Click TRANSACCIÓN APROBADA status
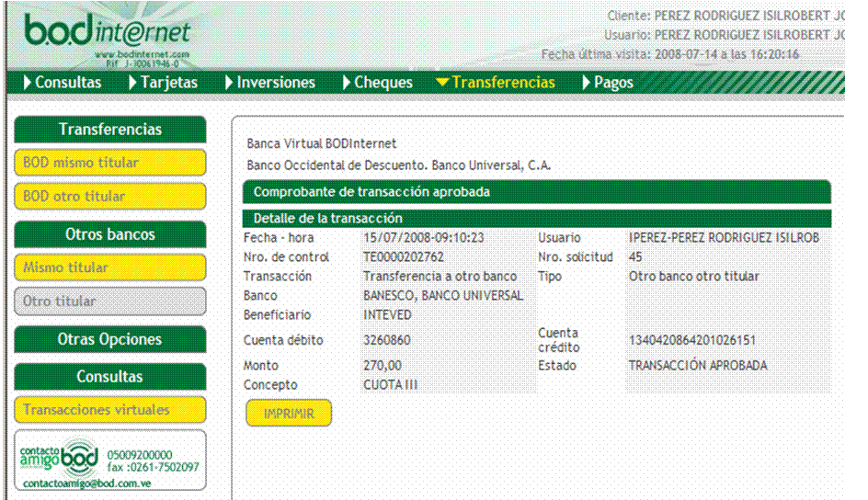This screenshot has height=500, width=868. [x=698, y=366]
